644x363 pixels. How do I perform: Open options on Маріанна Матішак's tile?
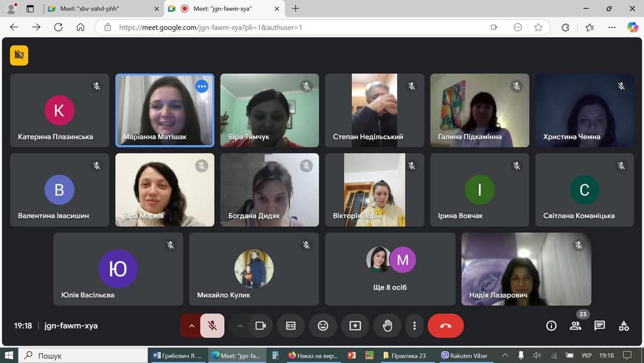click(202, 86)
